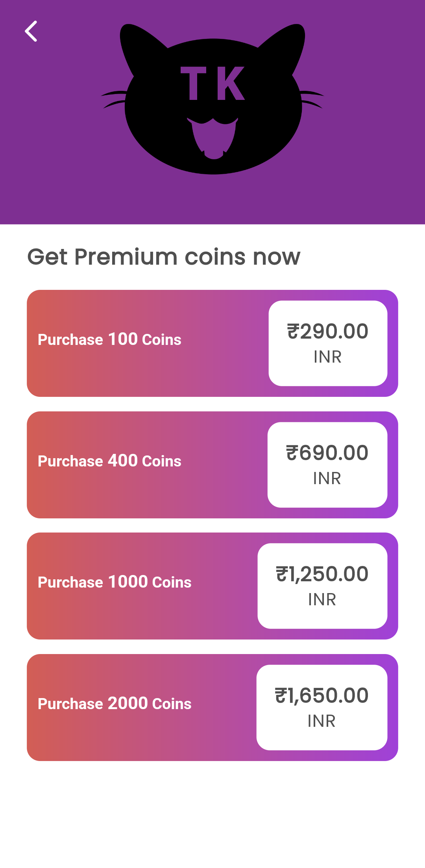Choose the ₹1,650.00 price button
This screenshot has height=868, width=425.
[322, 708]
